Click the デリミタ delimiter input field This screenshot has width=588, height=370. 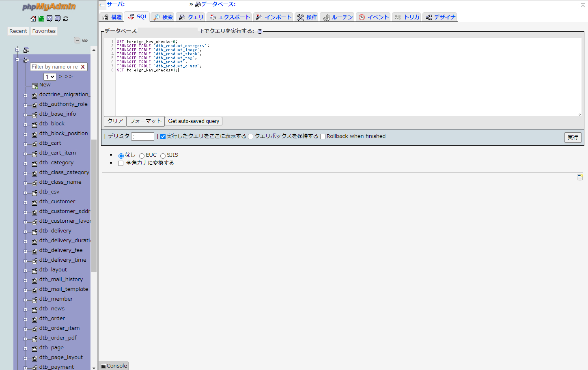point(143,137)
